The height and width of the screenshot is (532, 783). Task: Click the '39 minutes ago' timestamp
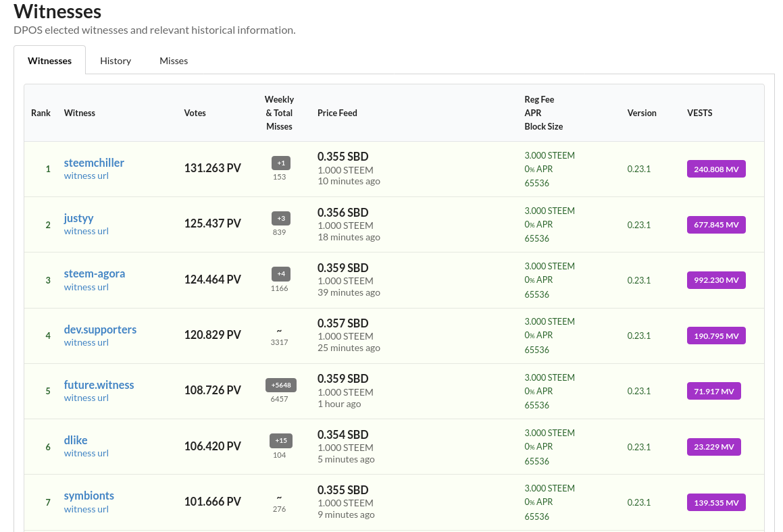tap(349, 292)
